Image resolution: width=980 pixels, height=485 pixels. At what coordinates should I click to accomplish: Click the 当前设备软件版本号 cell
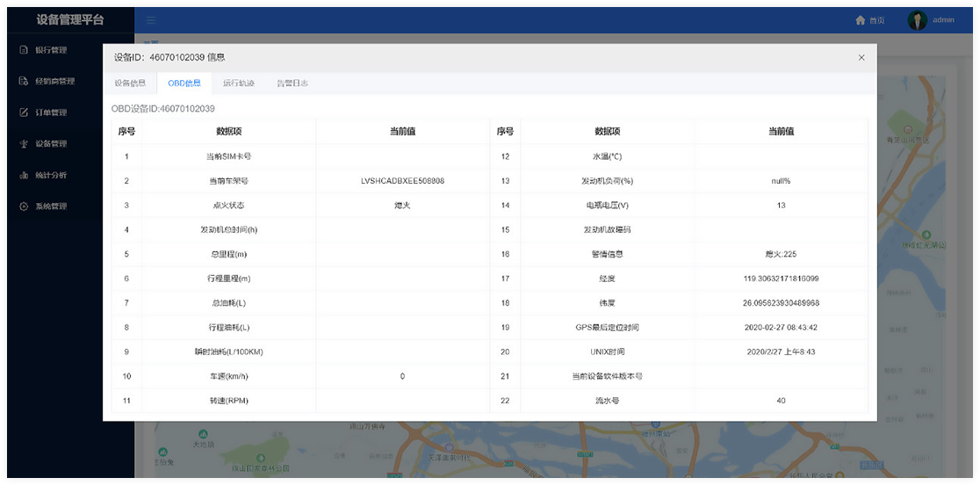[x=607, y=376]
